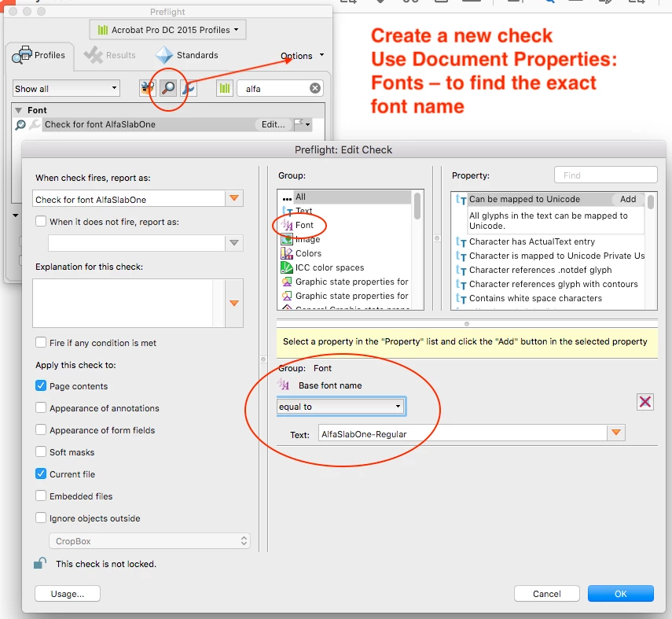This screenshot has height=619, width=672.
Task: Open the flag dropdown beside Edit...
Action: (x=302, y=124)
